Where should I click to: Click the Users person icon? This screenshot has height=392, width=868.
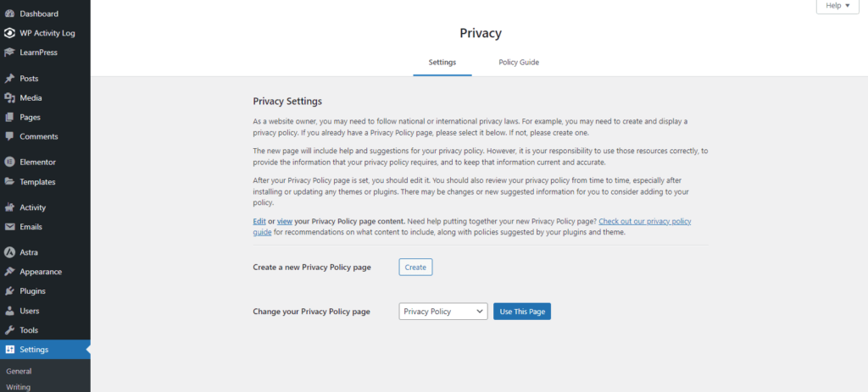(x=9, y=311)
